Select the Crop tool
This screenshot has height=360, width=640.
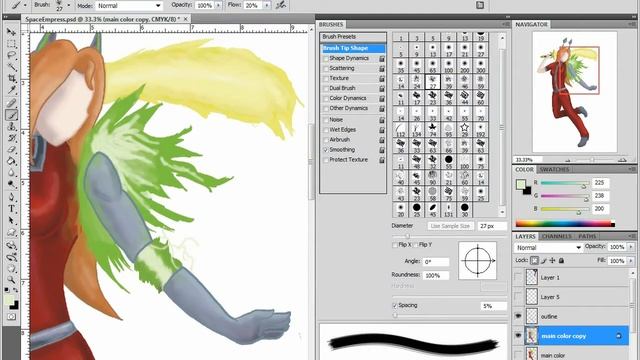[11, 79]
